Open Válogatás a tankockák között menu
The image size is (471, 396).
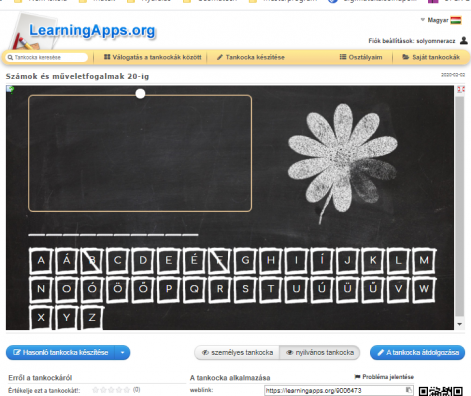tap(153, 57)
